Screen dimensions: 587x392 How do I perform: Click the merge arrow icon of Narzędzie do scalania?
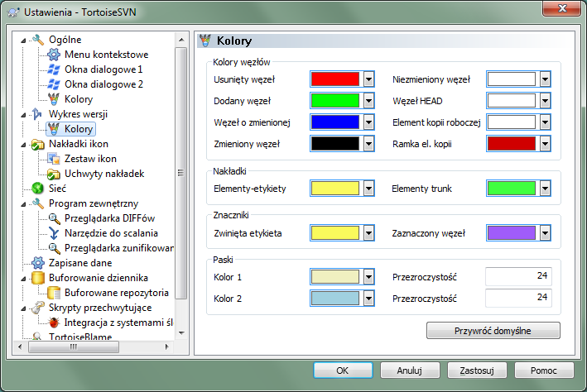tap(54, 233)
